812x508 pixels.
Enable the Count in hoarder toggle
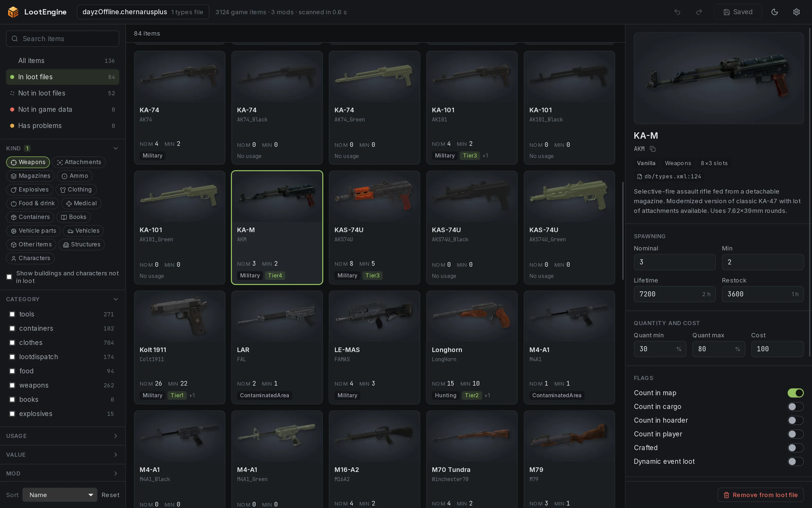point(795,421)
